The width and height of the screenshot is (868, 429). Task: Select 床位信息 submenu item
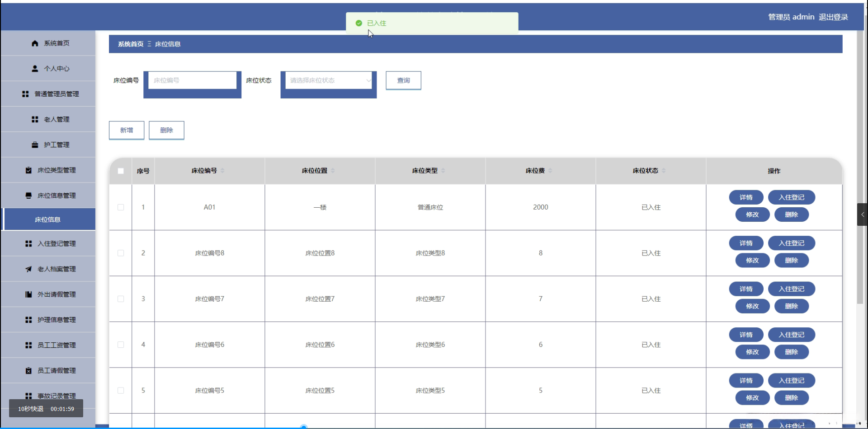49,219
